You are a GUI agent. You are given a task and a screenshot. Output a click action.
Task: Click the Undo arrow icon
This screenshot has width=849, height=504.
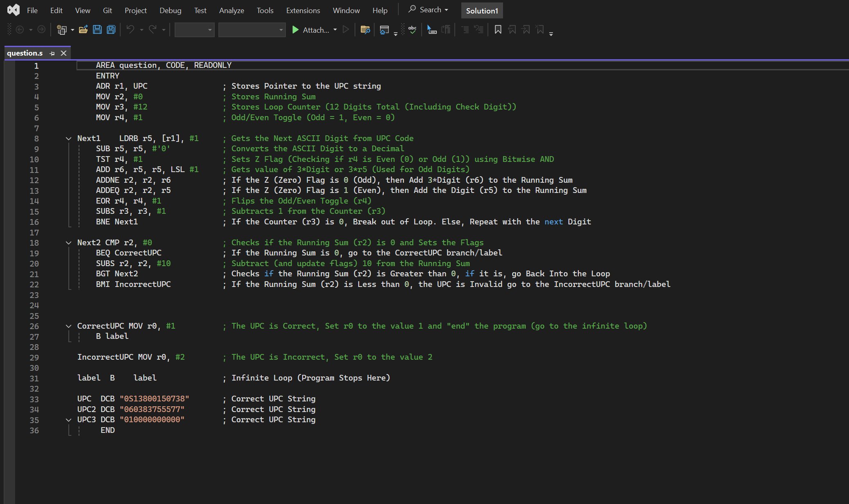click(130, 29)
